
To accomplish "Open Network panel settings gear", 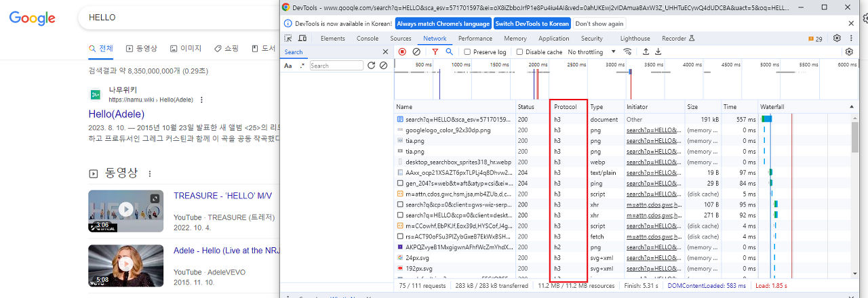I will click(x=849, y=51).
